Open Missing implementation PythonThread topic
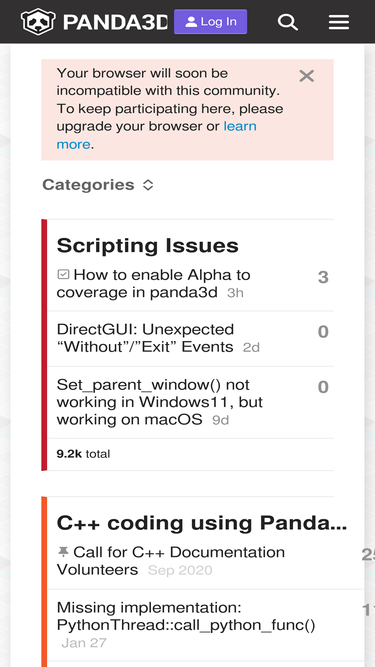The height and width of the screenshot is (667, 375). point(186,616)
